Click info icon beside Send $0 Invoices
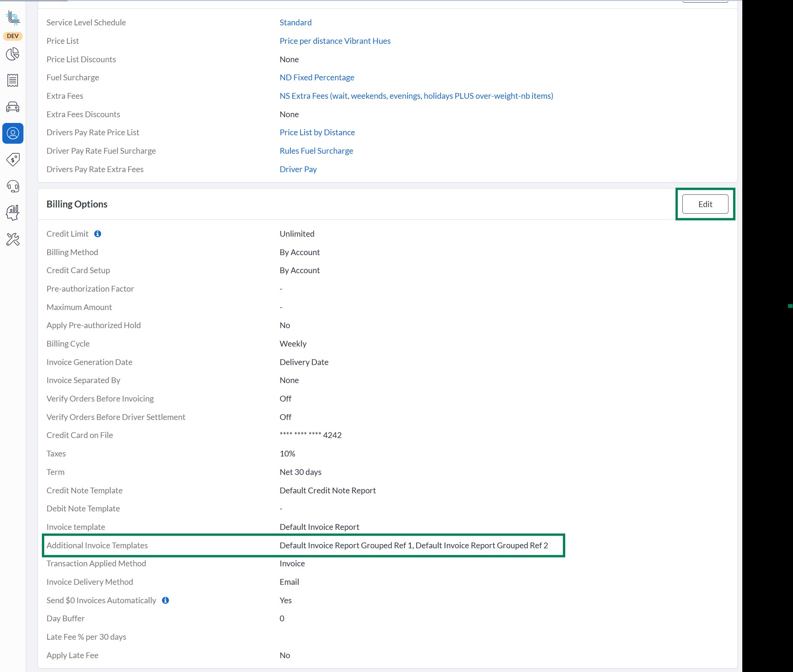Viewport: 793px width, 672px height. click(x=165, y=600)
